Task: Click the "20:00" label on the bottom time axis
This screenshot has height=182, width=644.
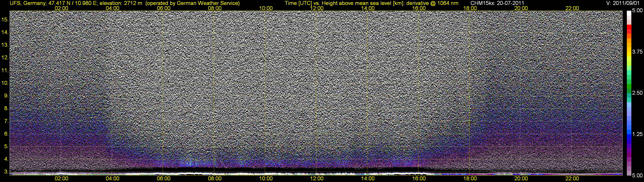Action: click(x=521, y=179)
